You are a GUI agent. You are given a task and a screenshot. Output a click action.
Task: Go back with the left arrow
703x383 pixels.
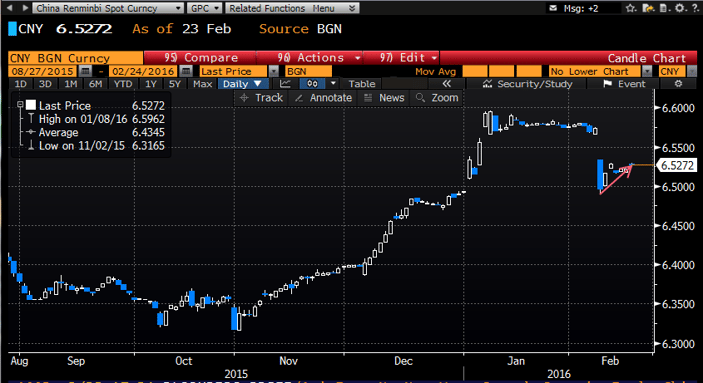tap(10, 8)
